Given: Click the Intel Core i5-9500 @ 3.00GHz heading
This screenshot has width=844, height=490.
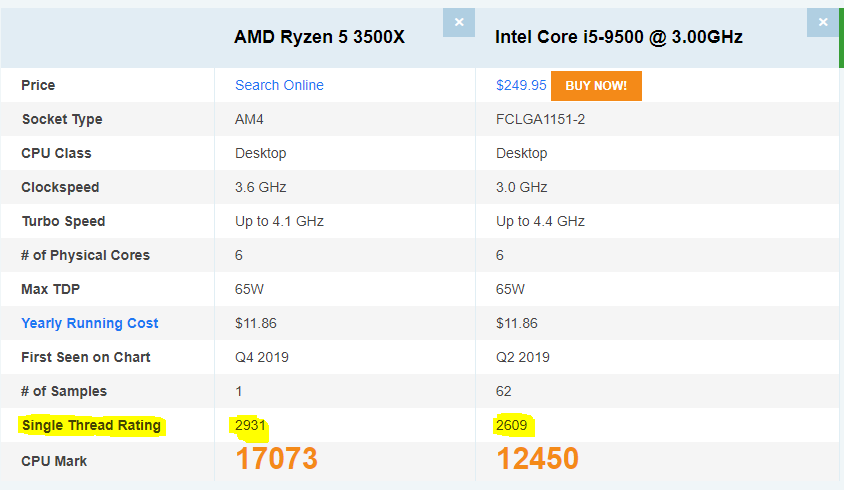Looking at the screenshot, I should (618, 37).
